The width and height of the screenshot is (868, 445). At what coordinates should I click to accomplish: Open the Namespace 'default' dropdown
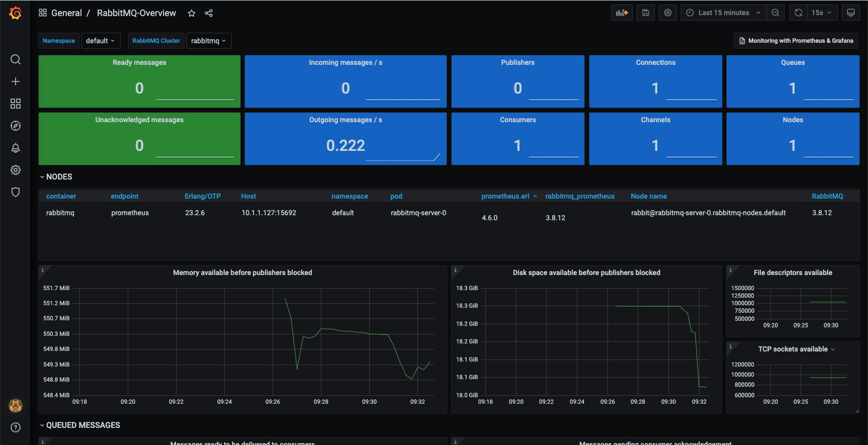coord(100,41)
